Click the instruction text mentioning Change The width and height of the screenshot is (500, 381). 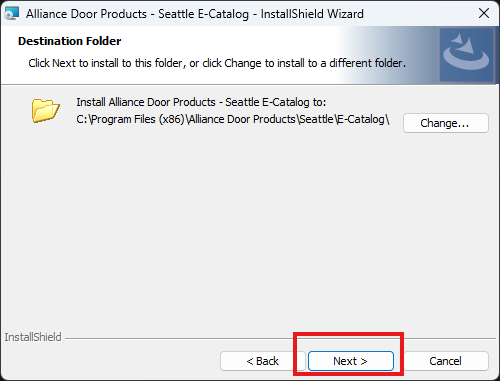[x=217, y=63]
